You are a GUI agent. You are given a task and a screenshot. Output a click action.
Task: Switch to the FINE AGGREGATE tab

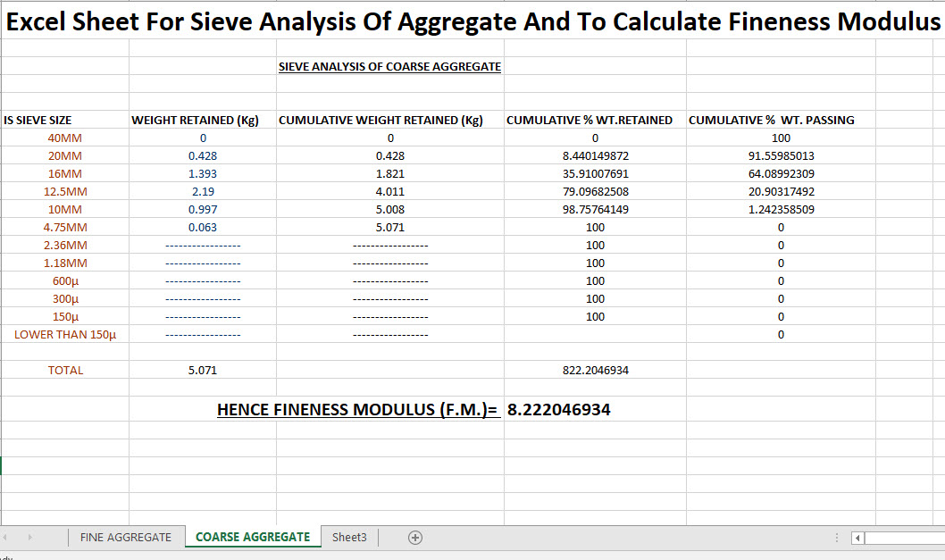(126, 537)
